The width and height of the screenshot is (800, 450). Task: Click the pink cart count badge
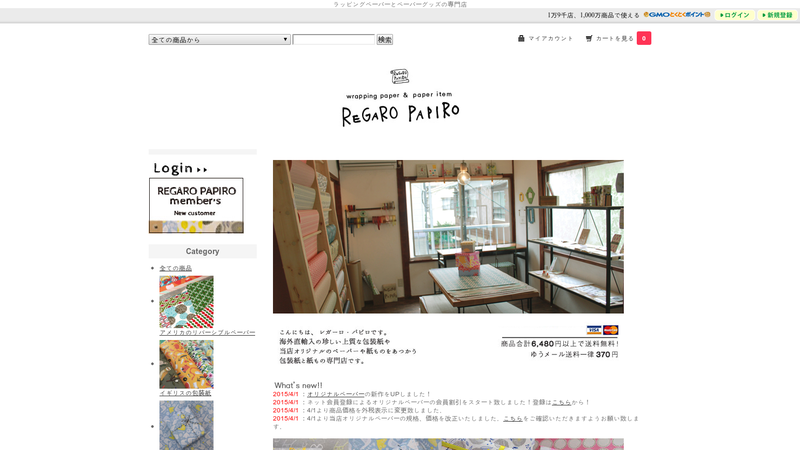(x=644, y=38)
